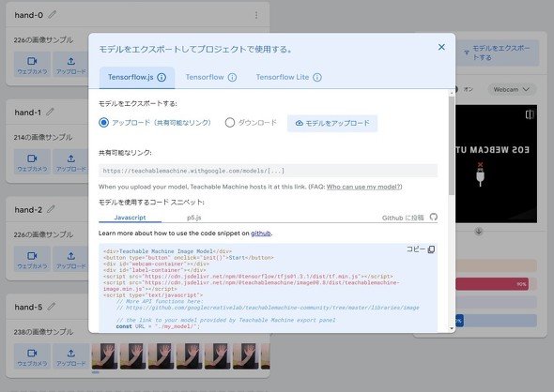Viewport: 554px width, 392px height.
Task: Click the dialog scrollbar down arrow
Action: click(452, 328)
